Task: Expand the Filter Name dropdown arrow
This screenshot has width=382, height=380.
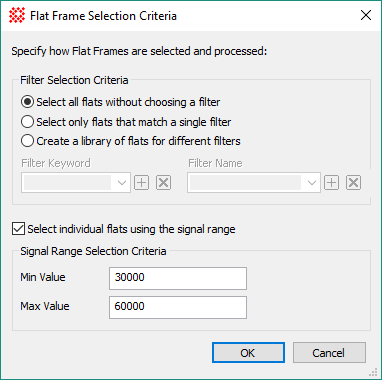Action: (x=312, y=183)
